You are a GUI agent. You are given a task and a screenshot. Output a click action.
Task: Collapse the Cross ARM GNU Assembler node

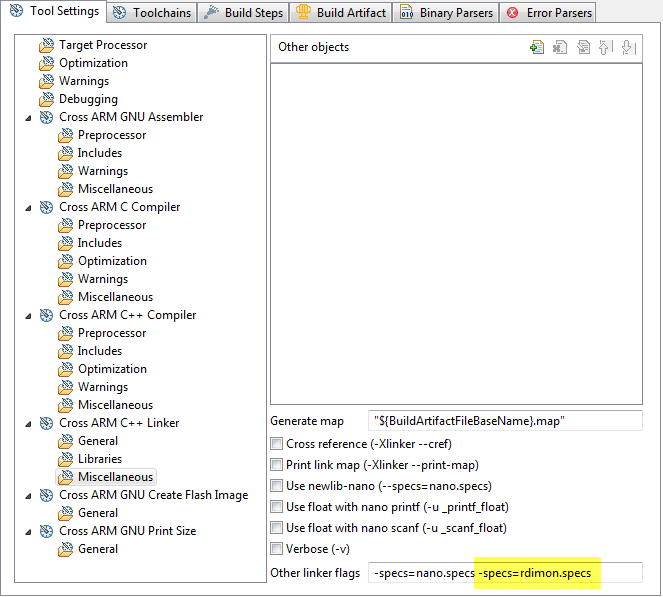tap(28, 117)
